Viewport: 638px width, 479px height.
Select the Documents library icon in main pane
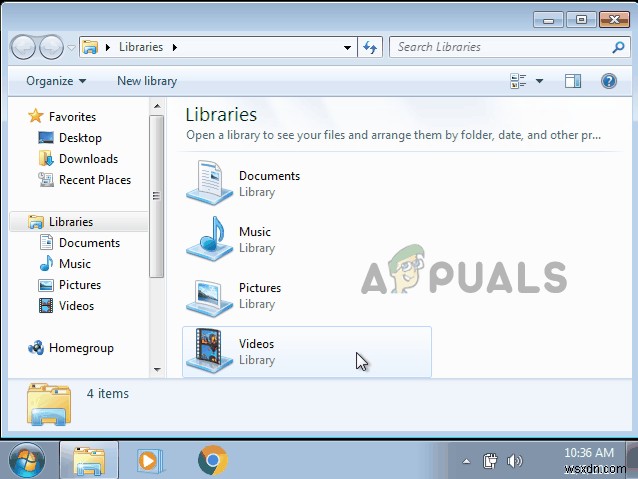click(209, 183)
